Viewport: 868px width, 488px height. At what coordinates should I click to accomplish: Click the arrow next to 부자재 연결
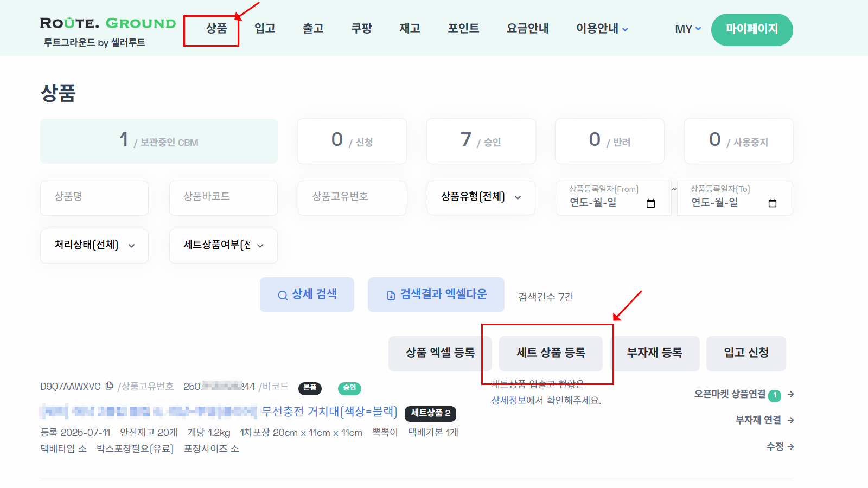(792, 420)
